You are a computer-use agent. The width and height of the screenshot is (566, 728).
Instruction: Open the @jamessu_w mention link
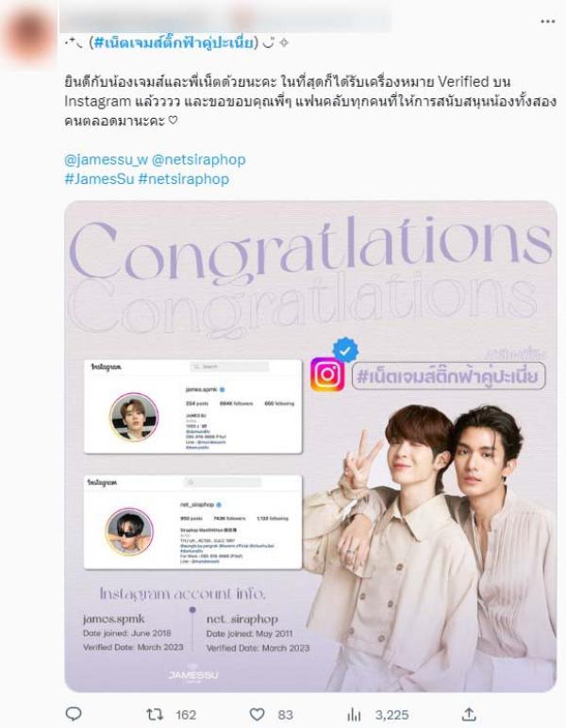pyautogui.click(x=107, y=159)
